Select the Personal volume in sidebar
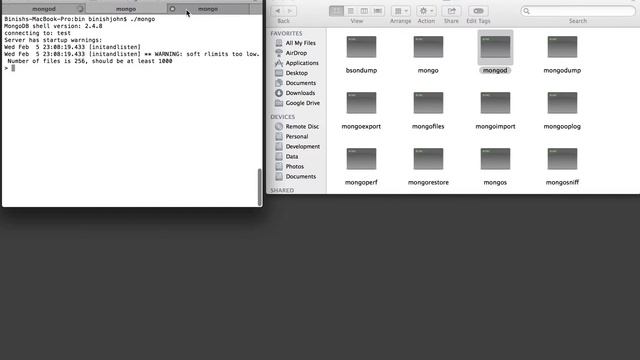The width and height of the screenshot is (640, 360). (296, 136)
